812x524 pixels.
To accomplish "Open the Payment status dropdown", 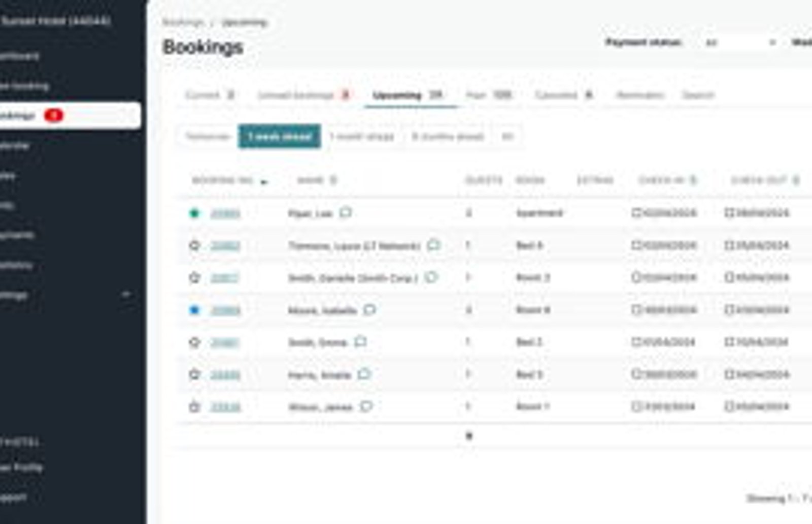I will 740,43.
